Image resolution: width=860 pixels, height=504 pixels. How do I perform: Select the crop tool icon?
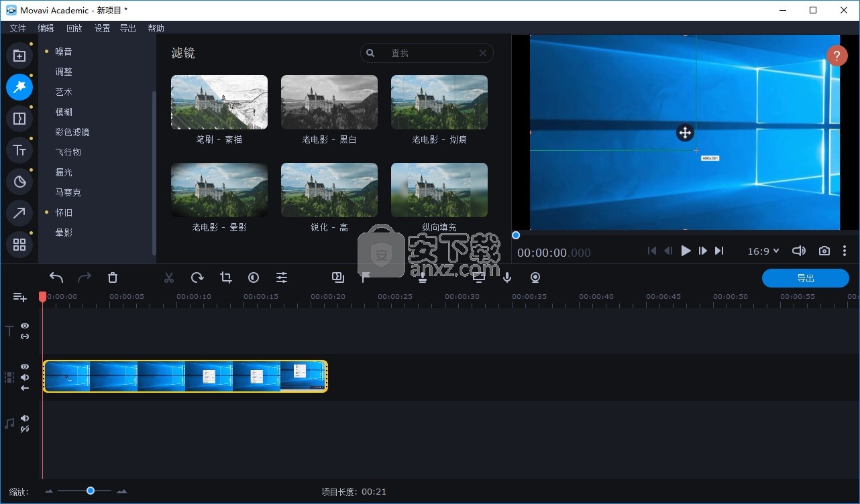226,277
